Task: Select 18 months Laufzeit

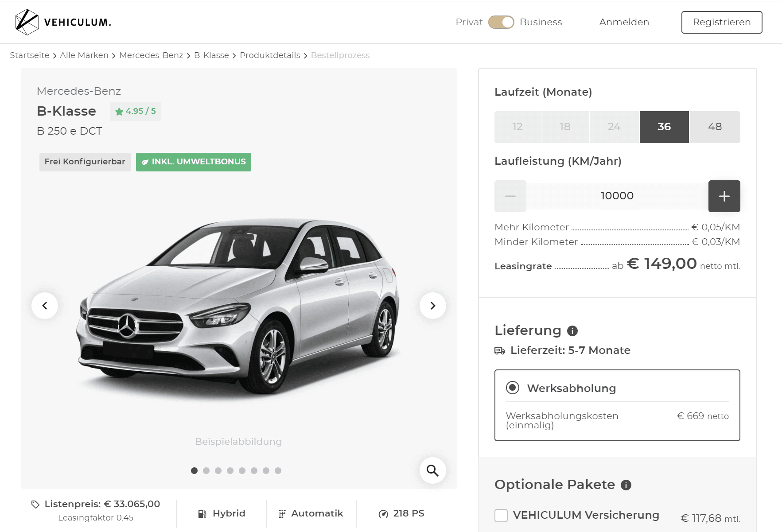Action: coord(565,127)
